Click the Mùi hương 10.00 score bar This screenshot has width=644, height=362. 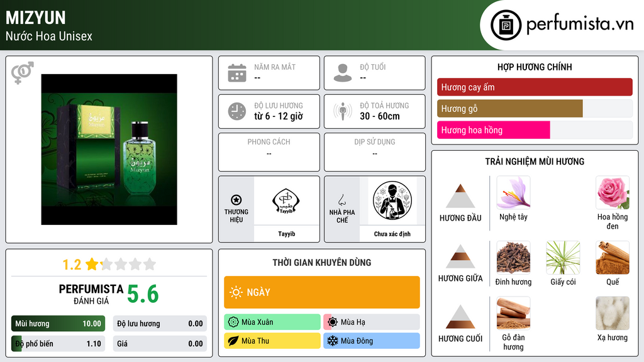pyautogui.click(x=58, y=324)
